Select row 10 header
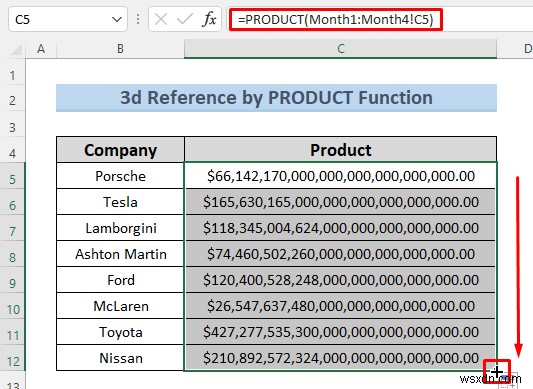This screenshot has width=533, height=389. coord(13,306)
